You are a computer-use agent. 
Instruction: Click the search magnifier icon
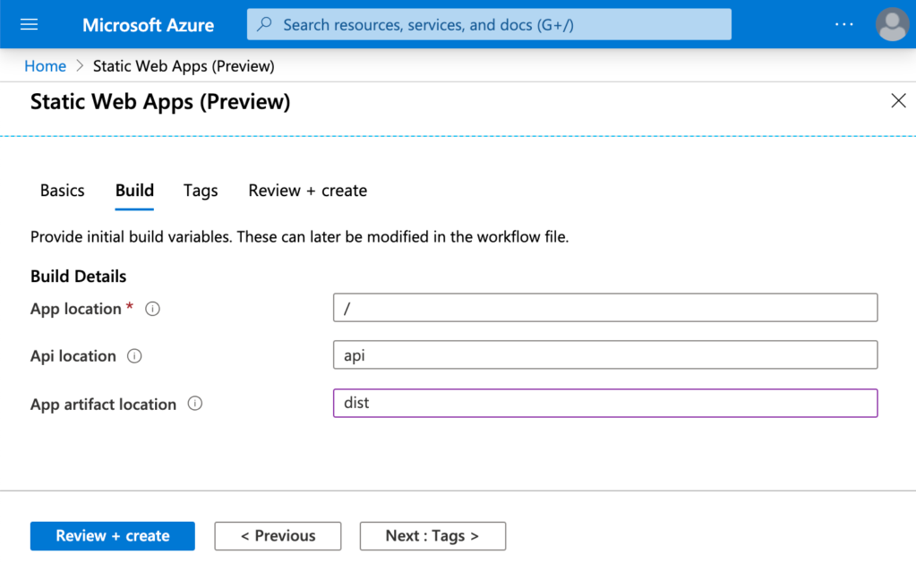coord(265,24)
